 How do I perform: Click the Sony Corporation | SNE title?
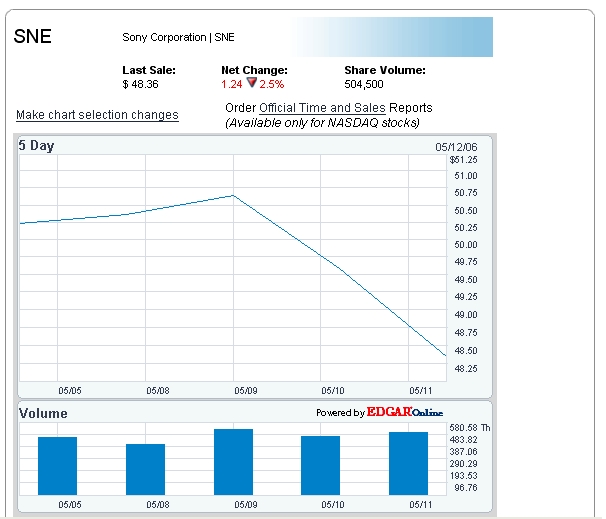click(178, 37)
